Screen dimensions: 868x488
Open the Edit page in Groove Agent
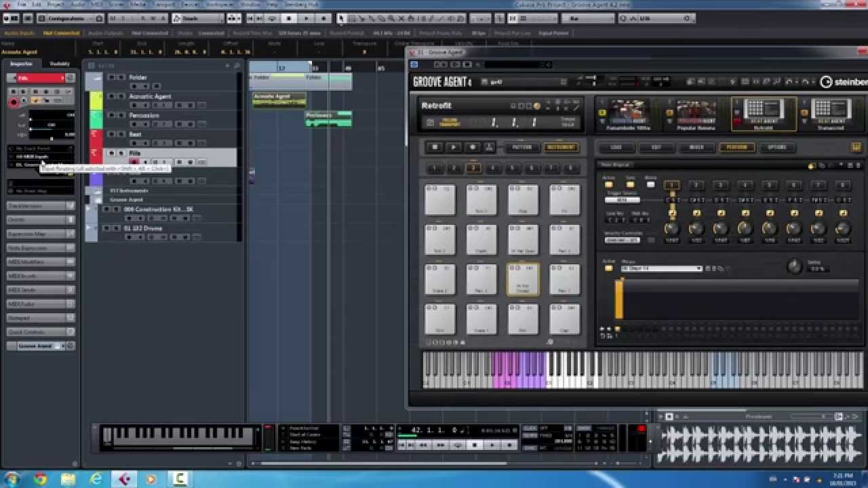tap(656, 147)
